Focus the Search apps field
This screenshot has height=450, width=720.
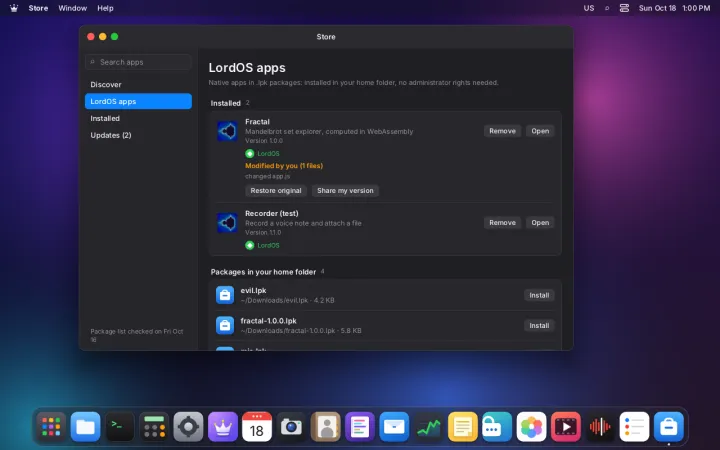(x=138, y=62)
